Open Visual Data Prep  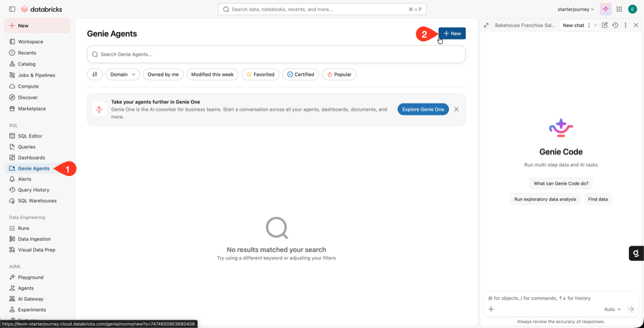click(37, 249)
